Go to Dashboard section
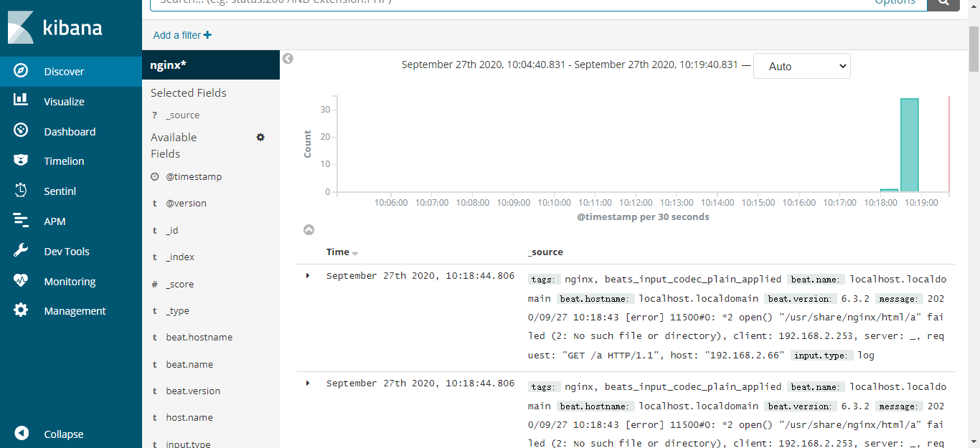The height and width of the screenshot is (448, 980). click(x=71, y=132)
